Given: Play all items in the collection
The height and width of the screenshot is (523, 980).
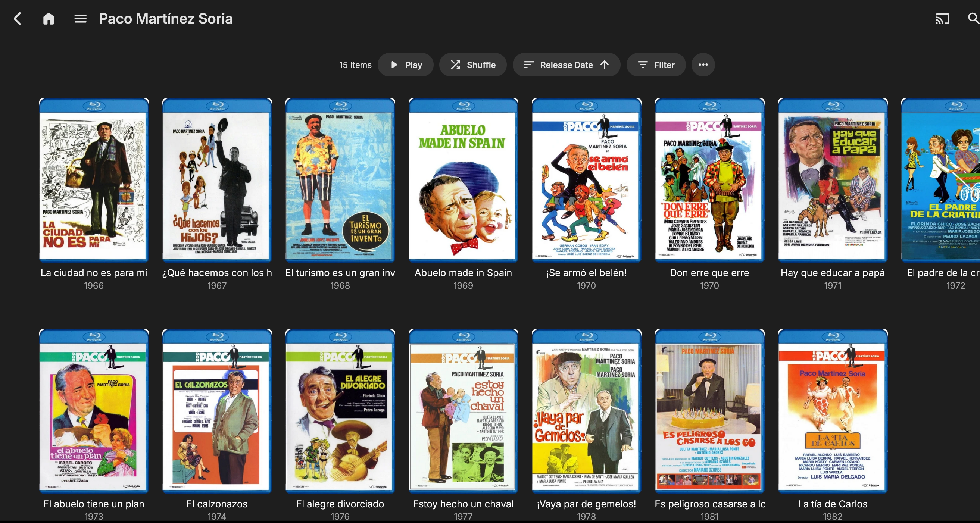Looking at the screenshot, I should [406, 65].
